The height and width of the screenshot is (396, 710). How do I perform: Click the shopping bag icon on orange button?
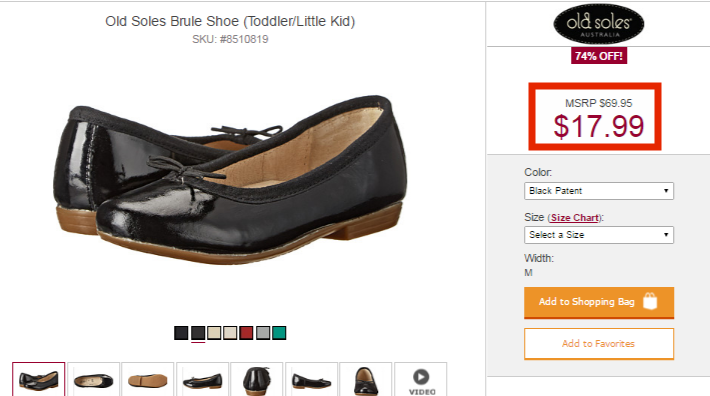coord(650,301)
